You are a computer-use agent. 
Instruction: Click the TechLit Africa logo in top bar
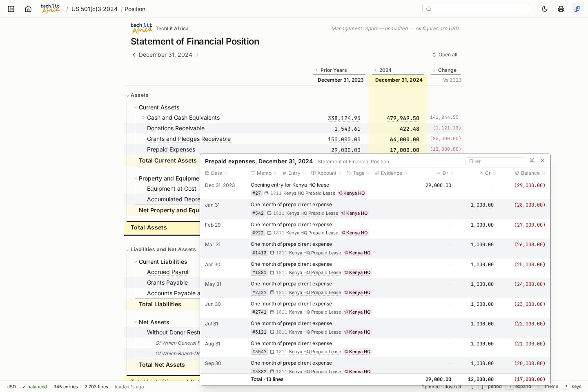[x=50, y=9]
